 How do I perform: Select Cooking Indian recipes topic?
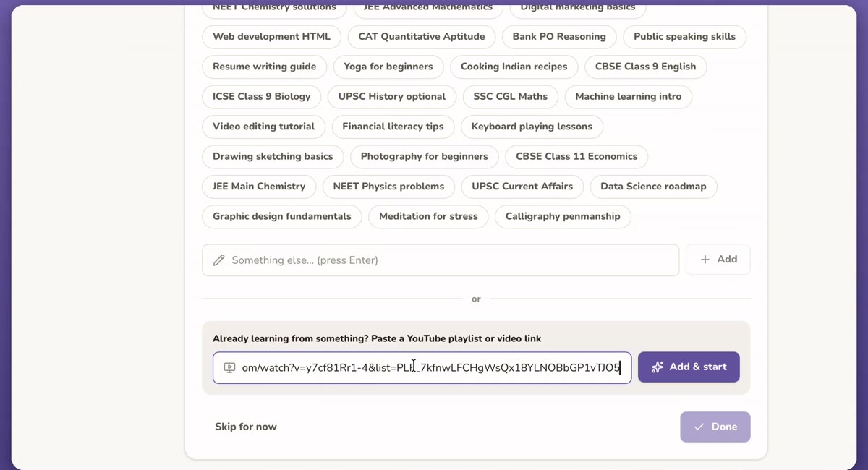click(514, 67)
